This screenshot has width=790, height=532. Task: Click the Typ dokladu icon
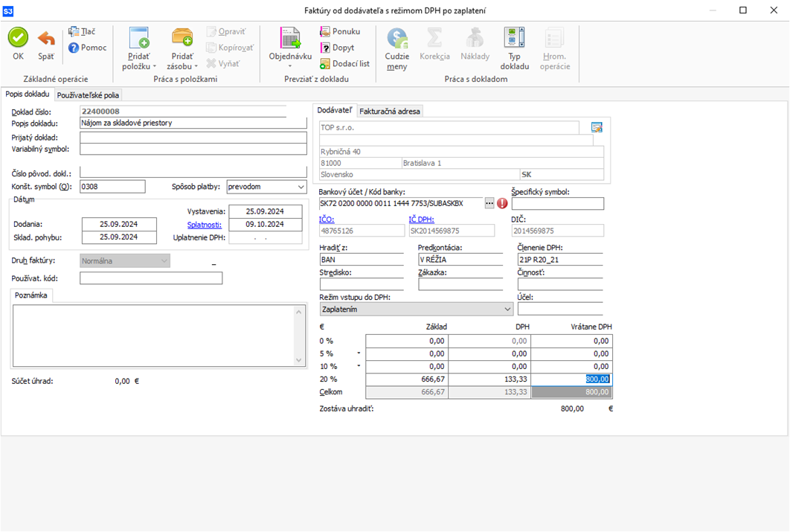coord(514,38)
